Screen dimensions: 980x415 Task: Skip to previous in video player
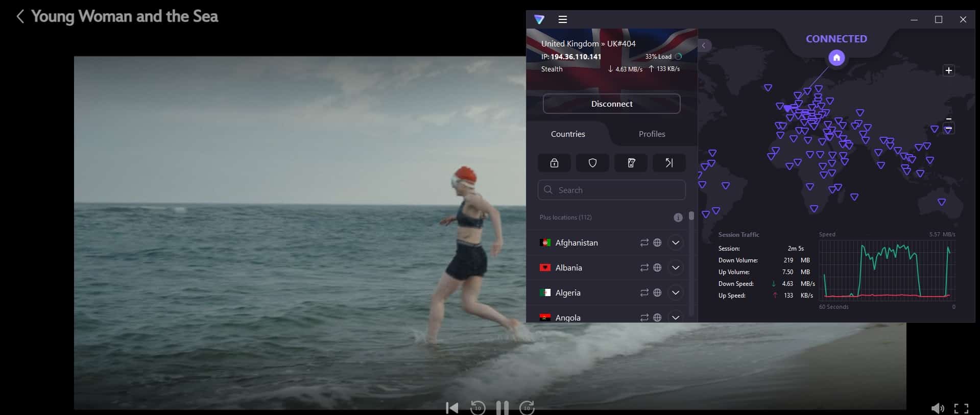point(452,408)
